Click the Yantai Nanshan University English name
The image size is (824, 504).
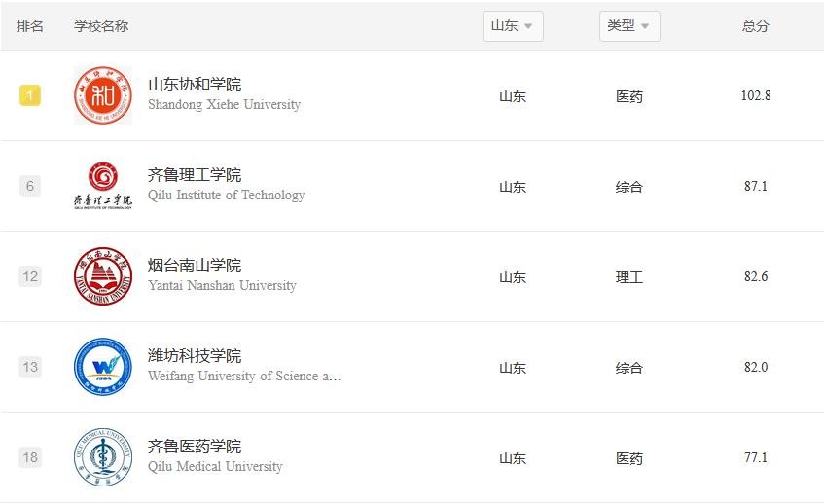click(x=222, y=286)
